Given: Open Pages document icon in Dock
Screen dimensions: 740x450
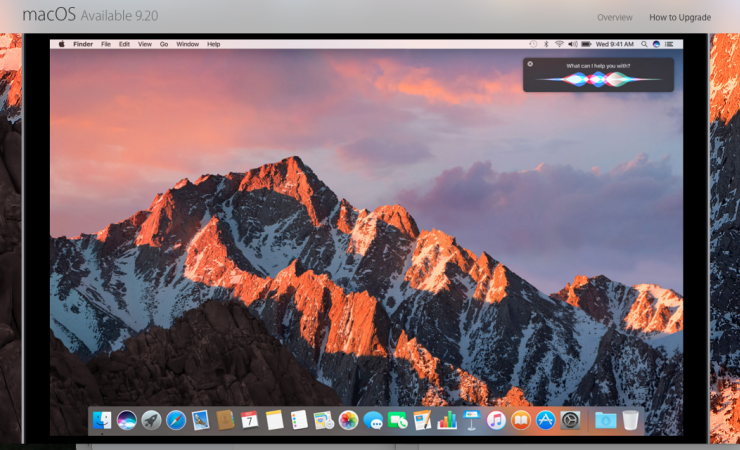Looking at the screenshot, I should tap(422, 420).
